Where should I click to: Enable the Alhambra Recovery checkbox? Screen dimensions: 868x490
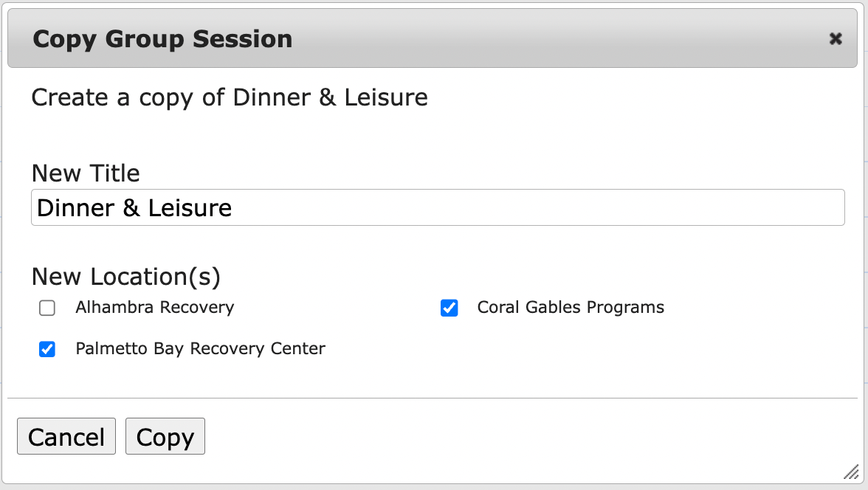47,308
